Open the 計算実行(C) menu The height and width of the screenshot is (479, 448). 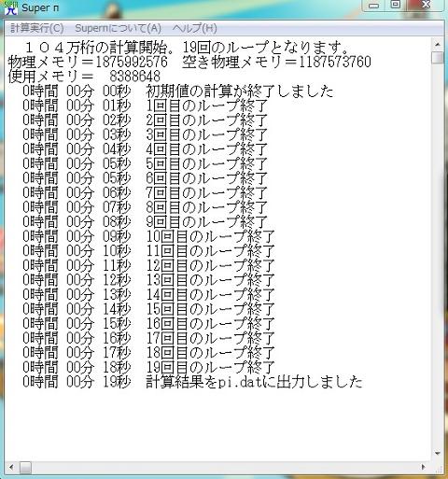(37, 28)
